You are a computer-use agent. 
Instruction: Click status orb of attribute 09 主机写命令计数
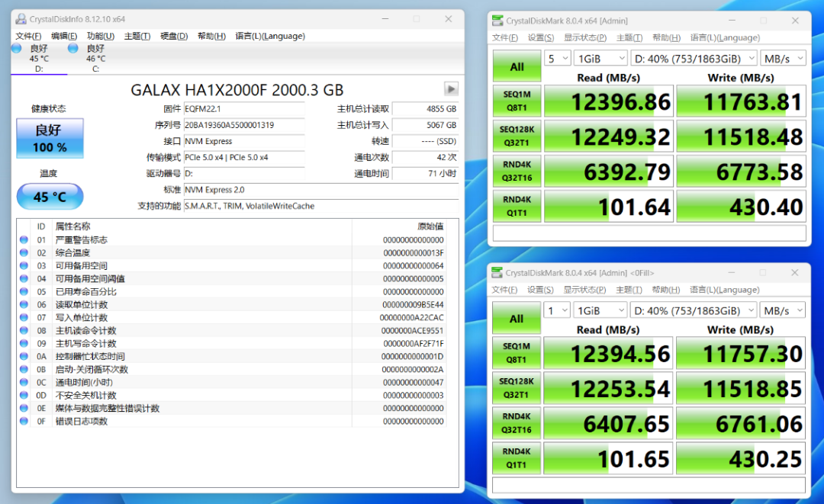point(24,343)
